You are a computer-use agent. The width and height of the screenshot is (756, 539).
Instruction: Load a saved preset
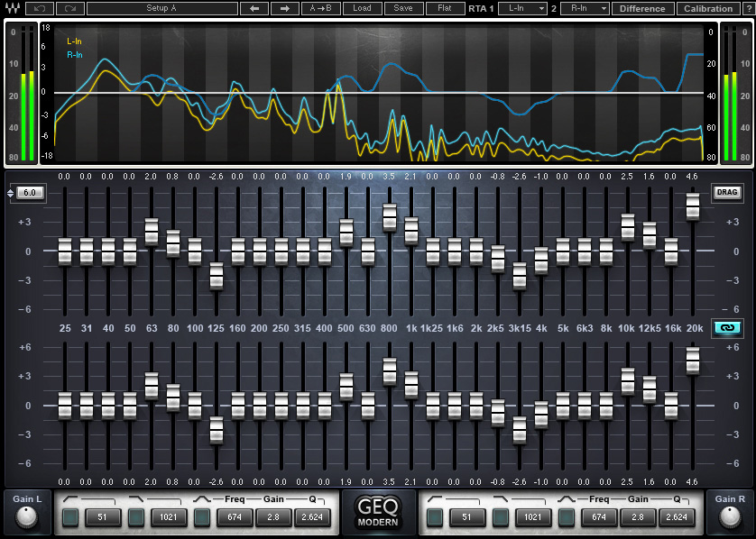(x=362, y=8)
